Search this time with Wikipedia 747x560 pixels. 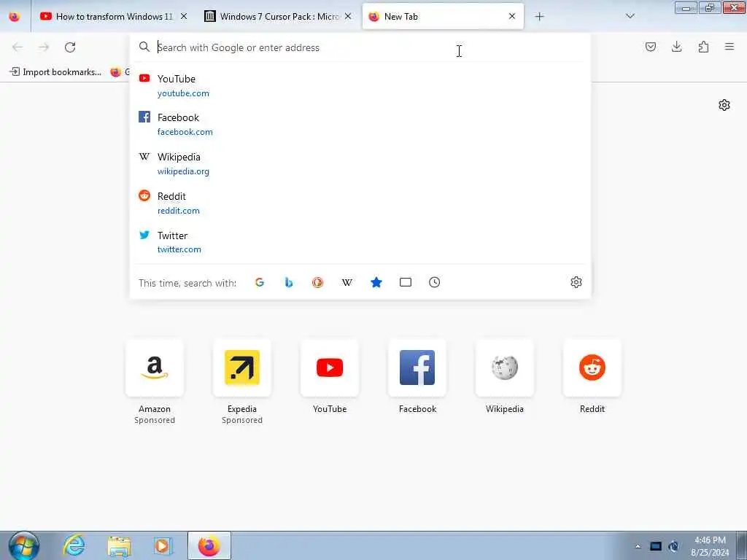(347, 282)
